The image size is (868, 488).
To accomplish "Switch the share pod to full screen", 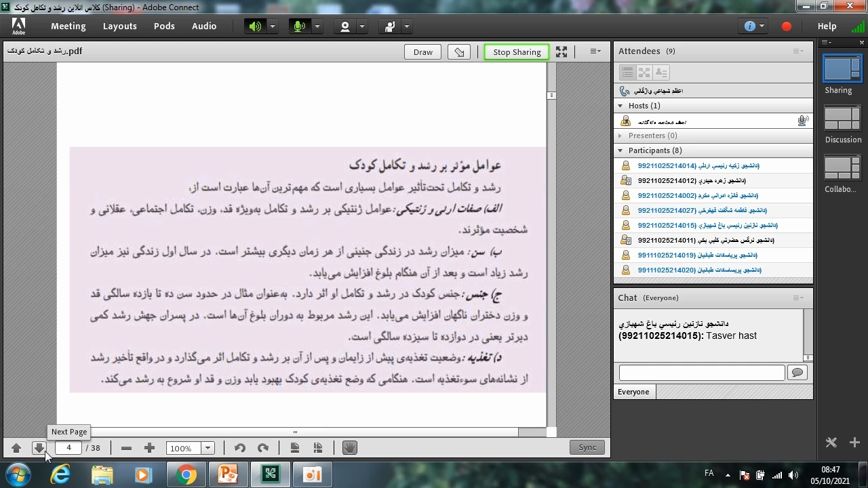I will (x=561, y=52).
